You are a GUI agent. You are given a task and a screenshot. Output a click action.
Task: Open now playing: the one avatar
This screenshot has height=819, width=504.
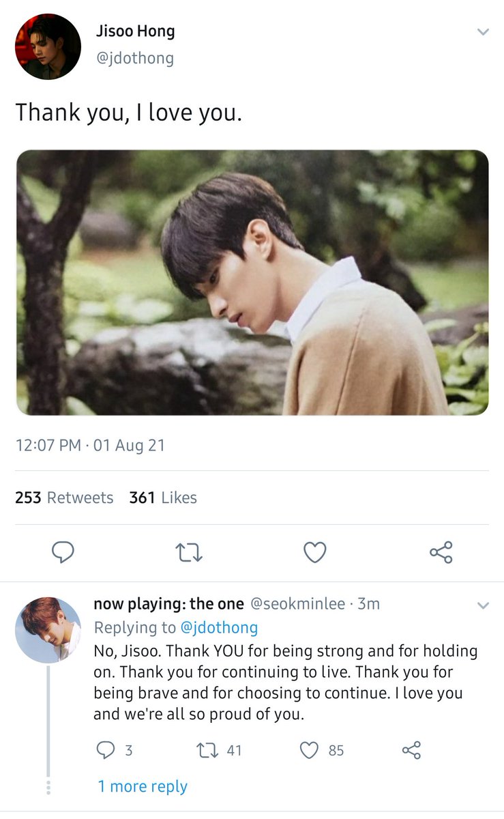48,630
